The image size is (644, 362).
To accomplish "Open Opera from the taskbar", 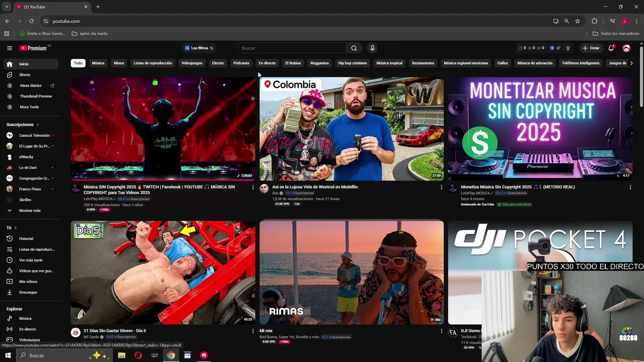I will (138, 355).
